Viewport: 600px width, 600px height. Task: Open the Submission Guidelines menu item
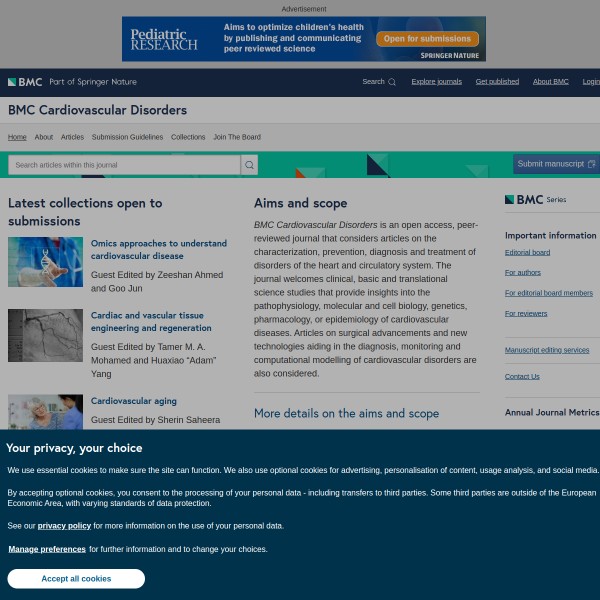[127, 137]
